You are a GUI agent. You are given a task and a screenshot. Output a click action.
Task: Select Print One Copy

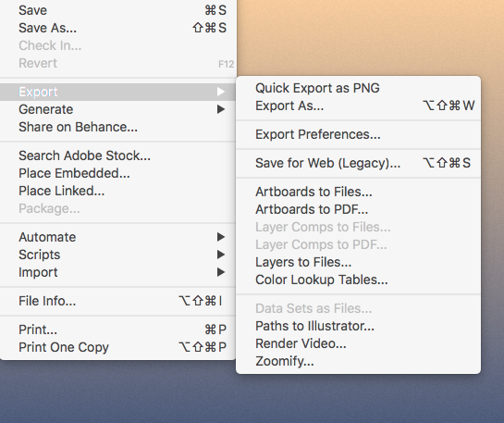[118, 347]
